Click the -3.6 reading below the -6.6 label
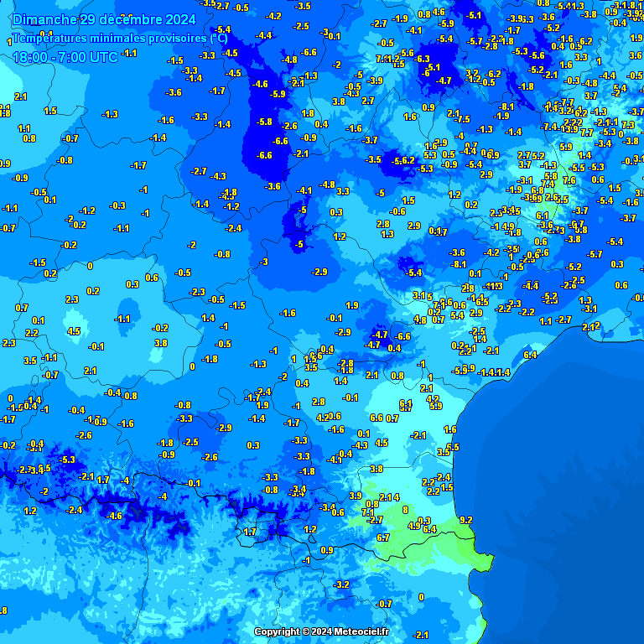The width and height of the screenshot is (644, 644). tap(273, 186)
